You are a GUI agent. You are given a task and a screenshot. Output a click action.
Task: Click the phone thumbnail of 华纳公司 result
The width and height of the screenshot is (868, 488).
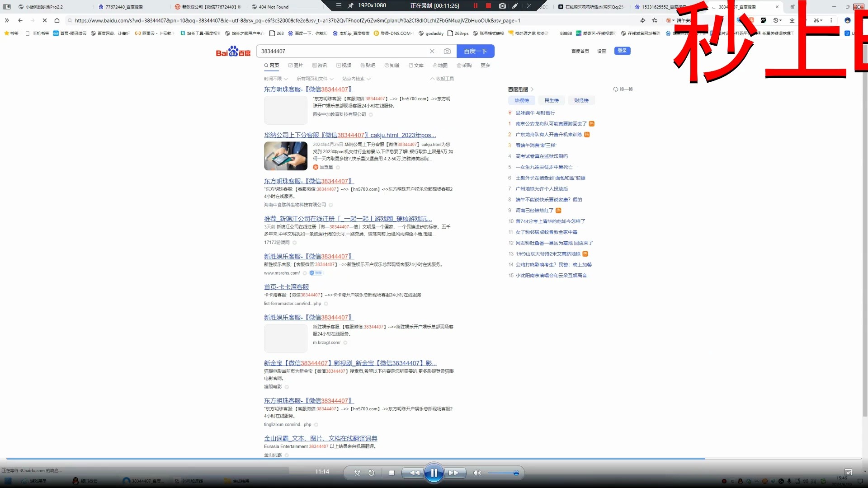[x=286, y=156]
